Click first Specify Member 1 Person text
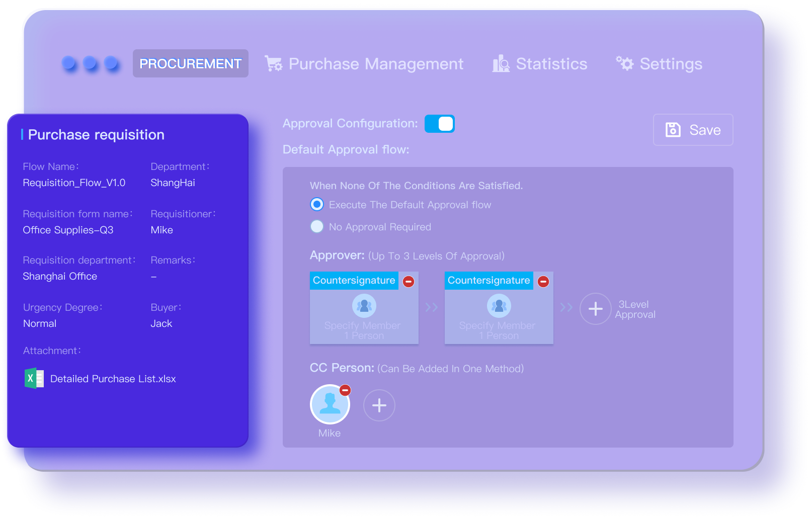 [x=363, y=330]
